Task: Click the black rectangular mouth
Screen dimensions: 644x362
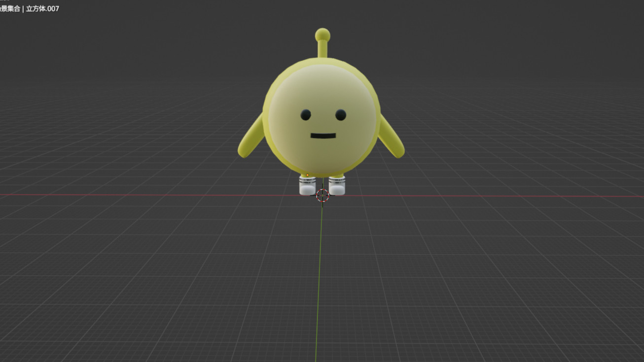Action: (x=323, y=135)
